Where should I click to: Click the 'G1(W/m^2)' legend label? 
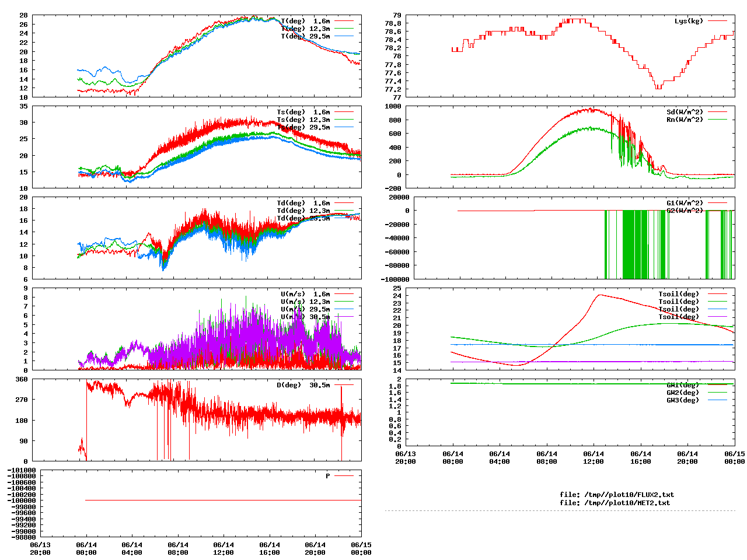point(685,203)
